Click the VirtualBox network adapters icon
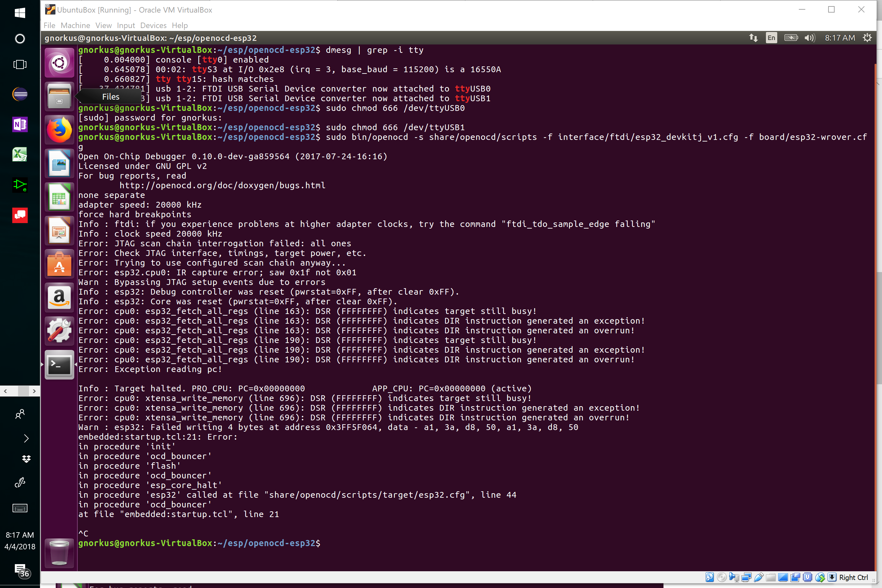The width and height of the screenshot is (882, 588). click(746, 577)
